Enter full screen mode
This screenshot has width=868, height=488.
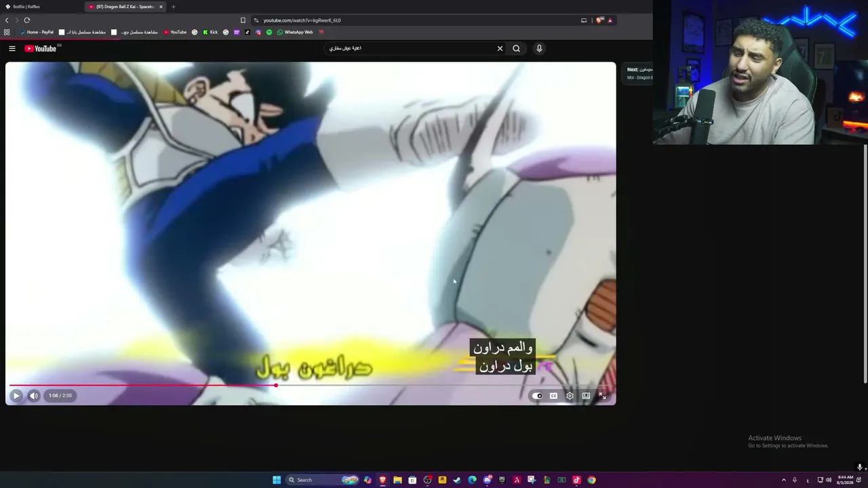pyautogui.click(x=602, y=396)
